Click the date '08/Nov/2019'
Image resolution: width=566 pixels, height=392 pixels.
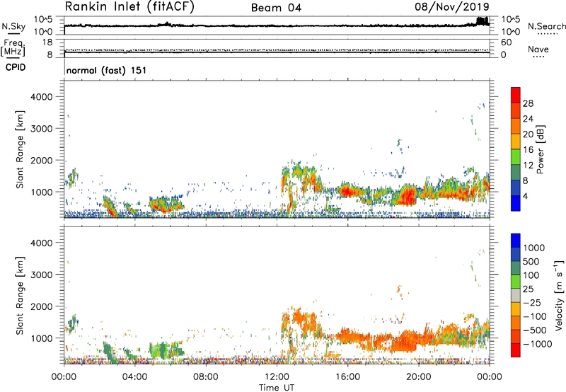tap(452, 6)
